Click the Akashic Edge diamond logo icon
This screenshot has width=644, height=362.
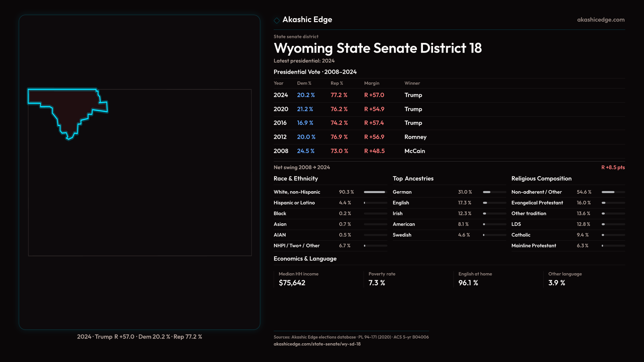click(277, 20)
